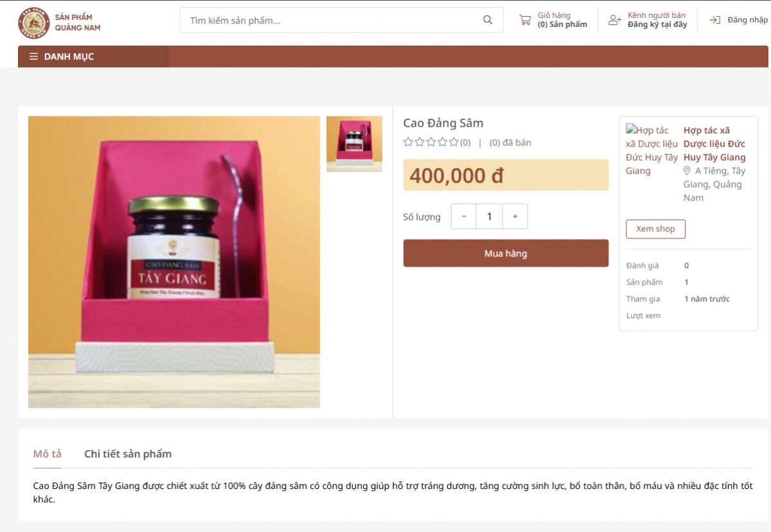Decrease quantity with the minus button
This screenshot has height=532, width=771.
pos(464,217)
